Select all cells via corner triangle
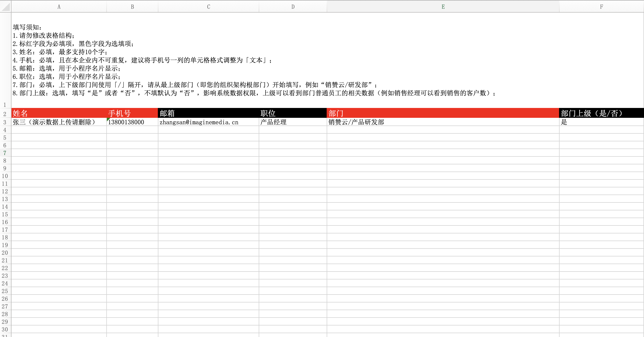This screenshot has width=644, height=337. [5, 6]
